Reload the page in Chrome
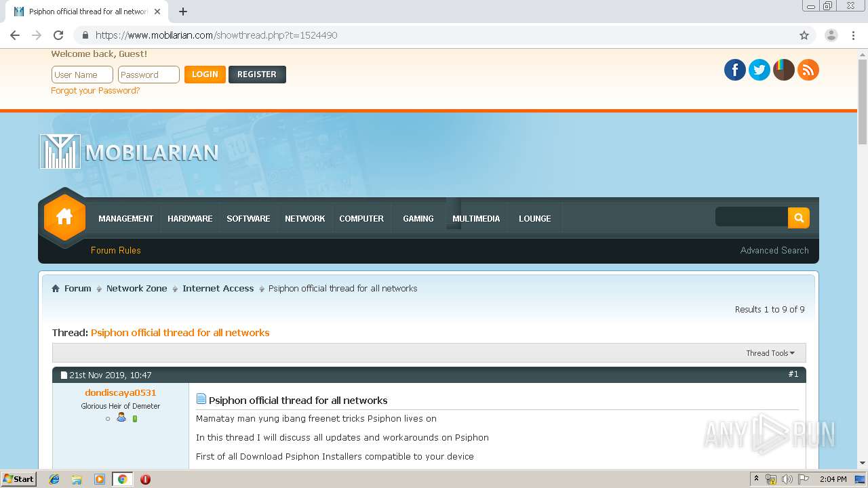 tap(58, 35)
